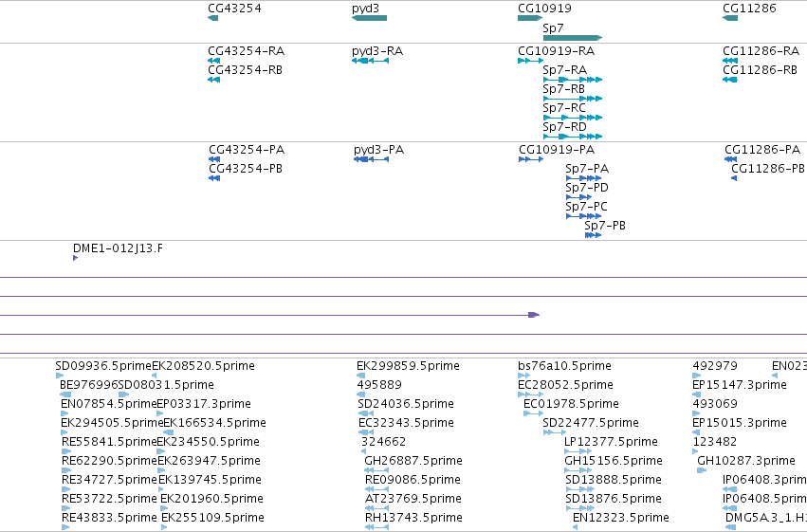Select EST EK263947.5prime
807x532 pixels.
pyautogui.click(x=161, y=470)
